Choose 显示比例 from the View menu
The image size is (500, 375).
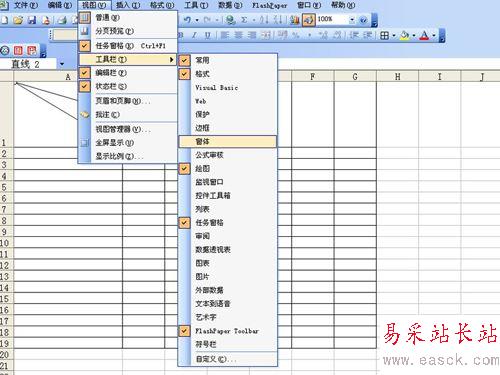point(127,156)
